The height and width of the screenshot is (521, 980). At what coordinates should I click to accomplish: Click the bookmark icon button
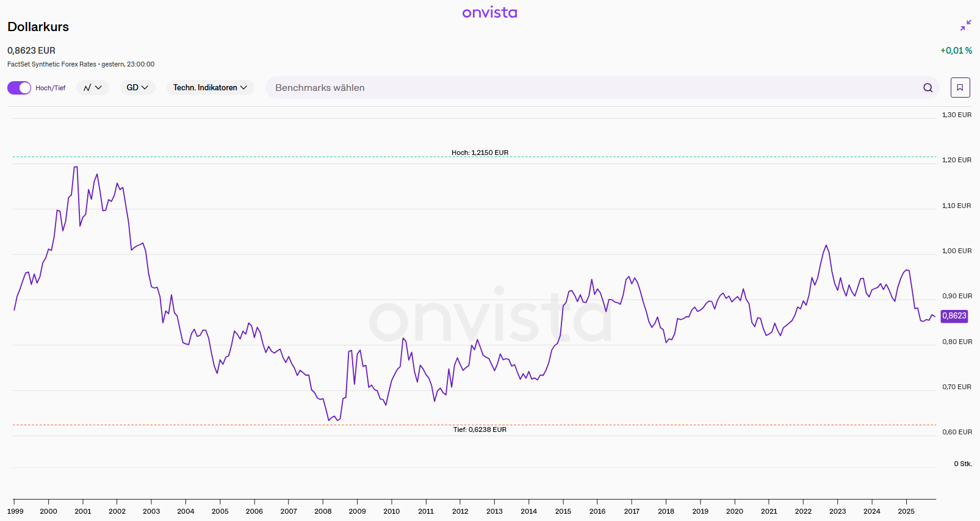point(960,88)
